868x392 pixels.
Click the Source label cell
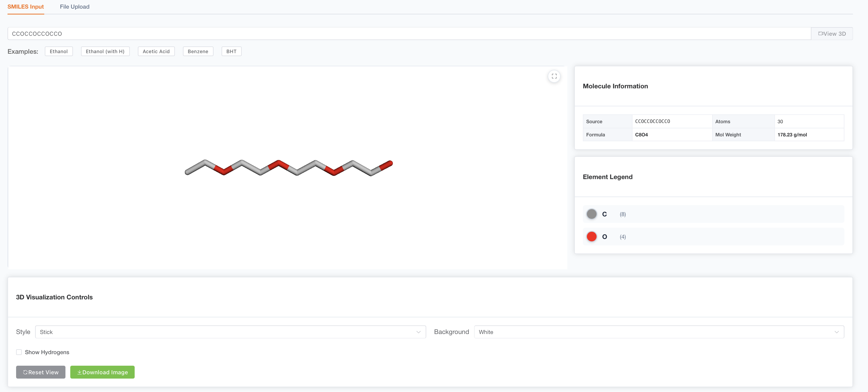pyautogui.click(x=607, y=121)
